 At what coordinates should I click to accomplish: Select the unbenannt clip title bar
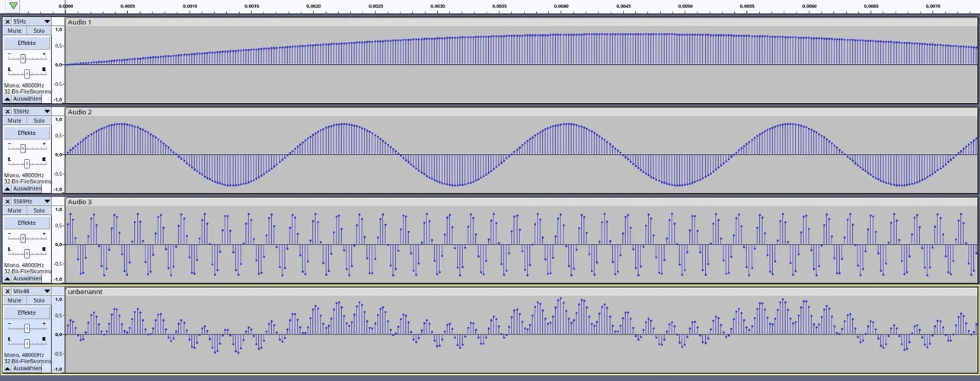(x=521, y=292)
